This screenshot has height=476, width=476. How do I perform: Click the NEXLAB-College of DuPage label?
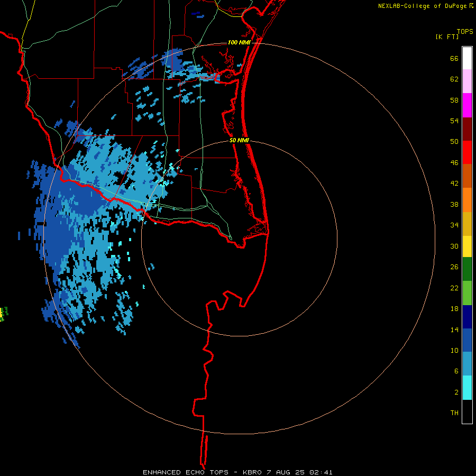(422, 6)
